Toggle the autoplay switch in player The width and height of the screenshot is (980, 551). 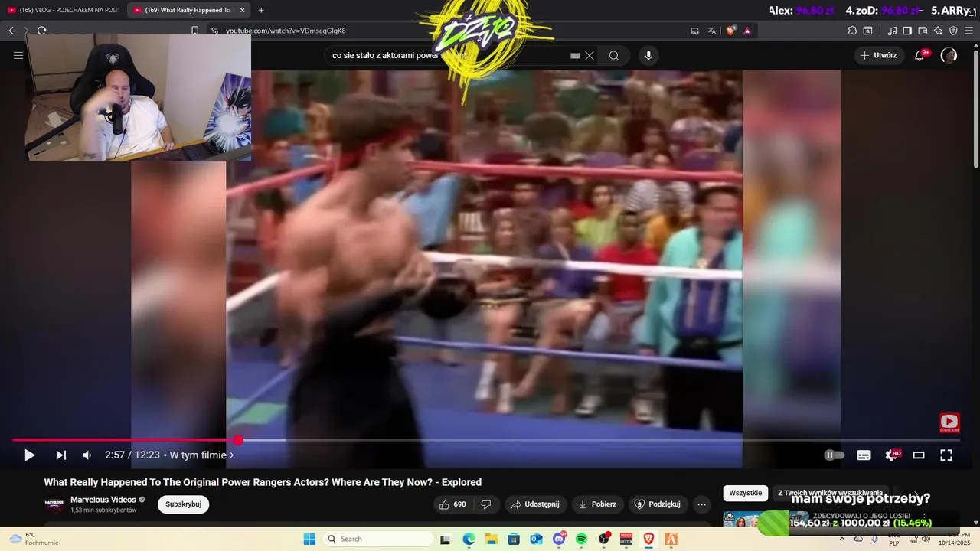835,455
